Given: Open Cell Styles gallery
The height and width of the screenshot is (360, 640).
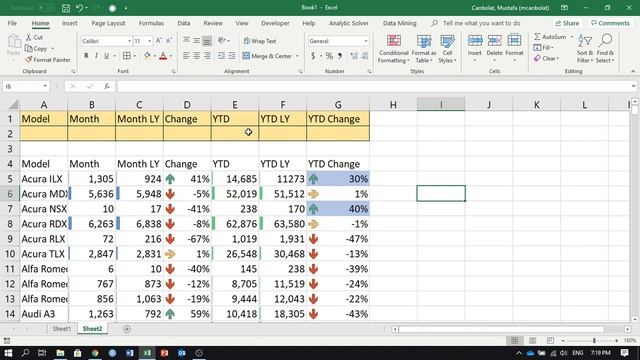Looking at the screenshot, I should [x=447, y=49].
